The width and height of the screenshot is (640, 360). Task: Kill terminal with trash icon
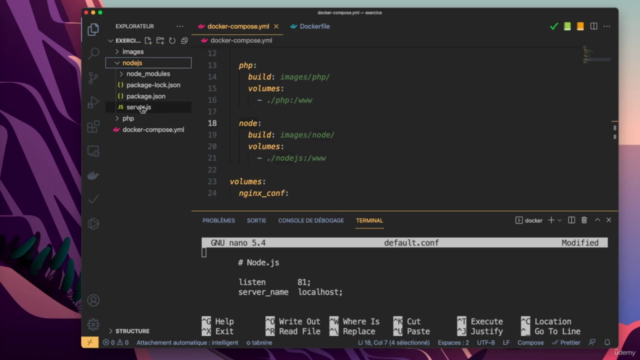click(x=584, y=220)
